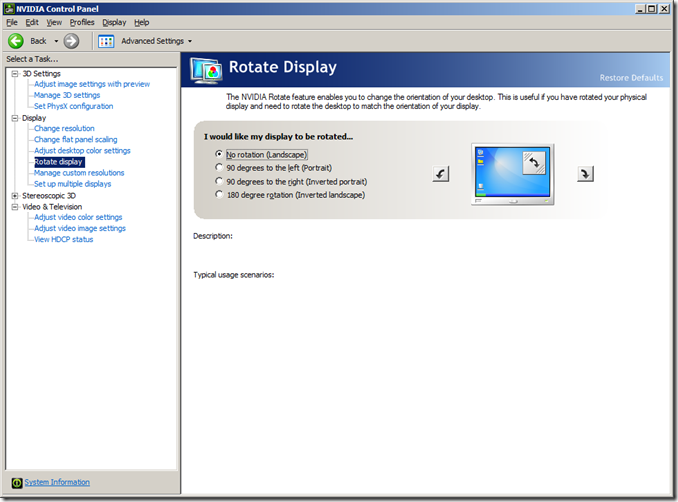
Task: Open Manage custom resolutions
Action: click(x=79, y=173)
